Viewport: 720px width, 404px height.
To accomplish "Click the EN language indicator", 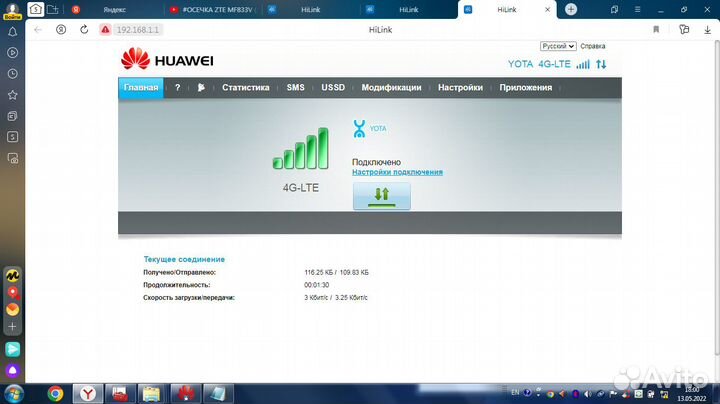I will click(515, 393).
